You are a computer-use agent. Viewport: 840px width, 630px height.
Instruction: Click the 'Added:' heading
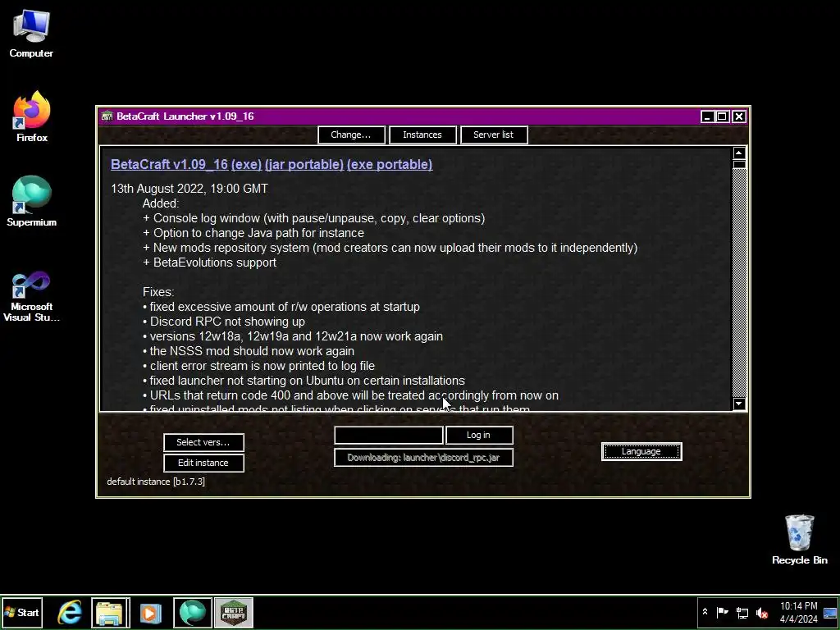(x=161, y=203)
